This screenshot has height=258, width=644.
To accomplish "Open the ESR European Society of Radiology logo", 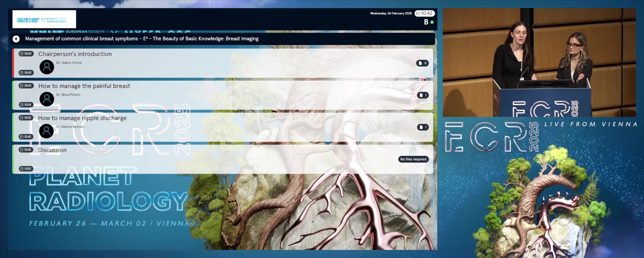I will coord(44,19).
